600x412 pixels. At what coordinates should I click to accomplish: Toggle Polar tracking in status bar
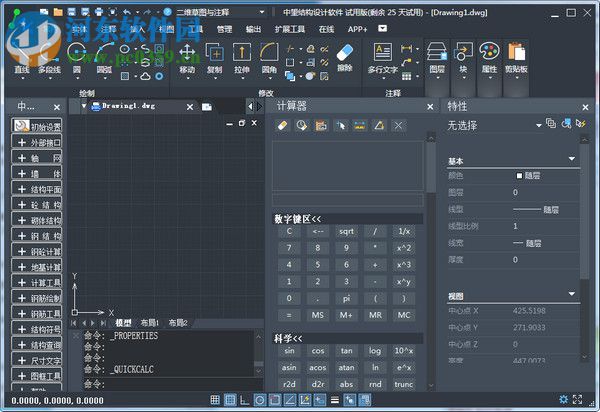coord(260,400)
